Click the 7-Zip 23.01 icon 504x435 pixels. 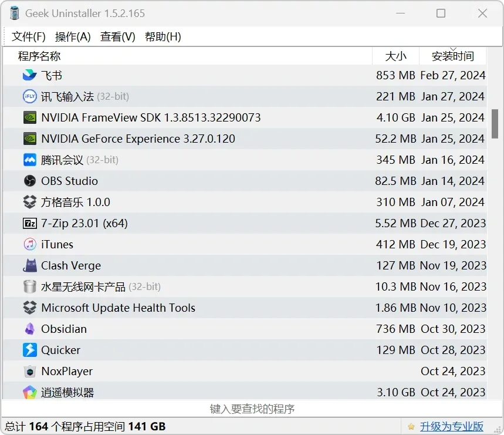[x=29, y=223]
